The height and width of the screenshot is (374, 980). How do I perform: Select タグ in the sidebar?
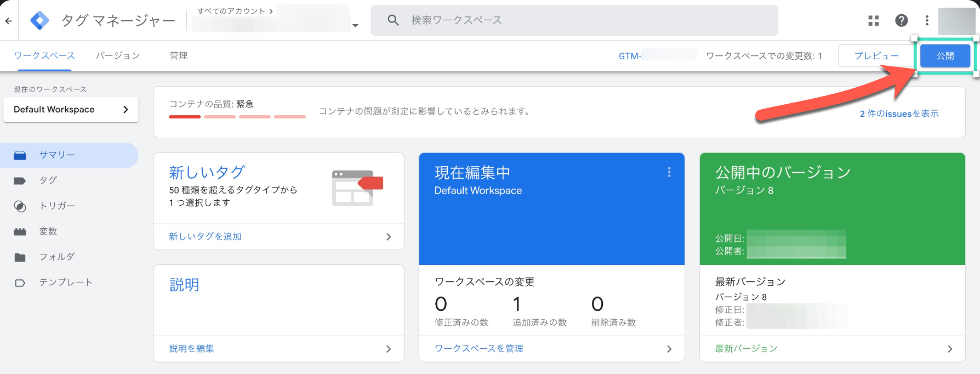[48, 180]
